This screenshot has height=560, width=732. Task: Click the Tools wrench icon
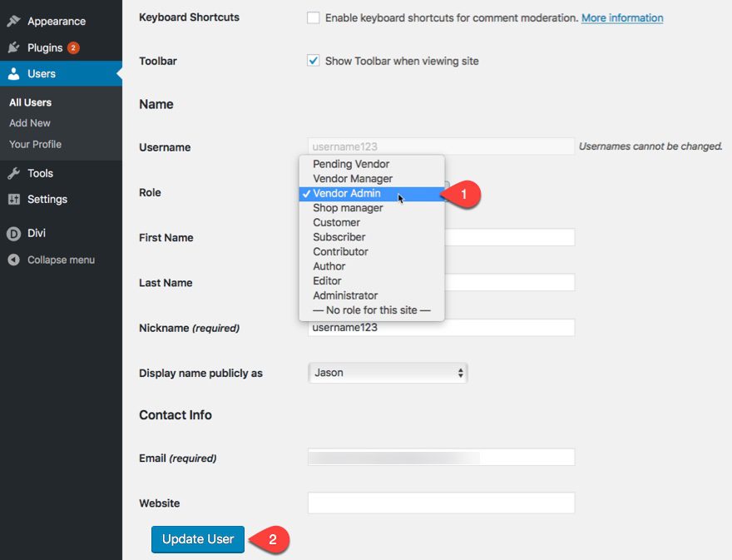point(14,173)
